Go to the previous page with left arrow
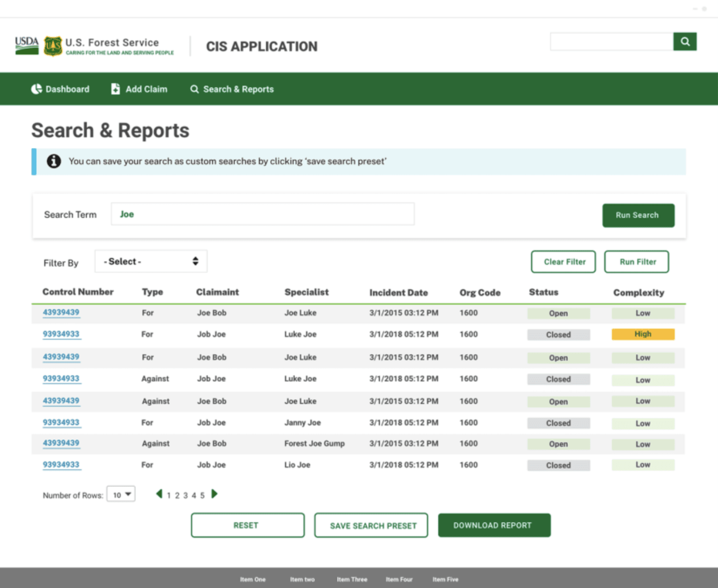This screenshot has height=588, width=718. pyautogui.click(x=159, y=494)
